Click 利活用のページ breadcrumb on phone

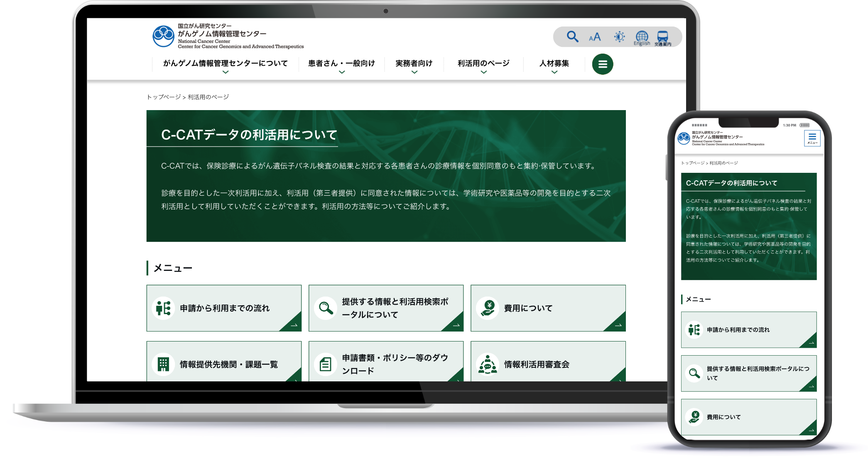click(x=723, y=163)
